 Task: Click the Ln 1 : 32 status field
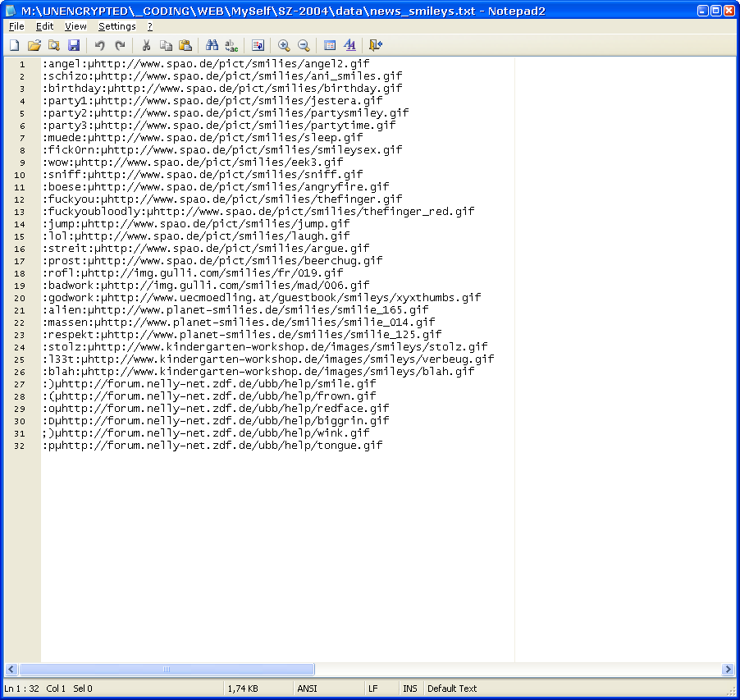(x=21, y=689)
